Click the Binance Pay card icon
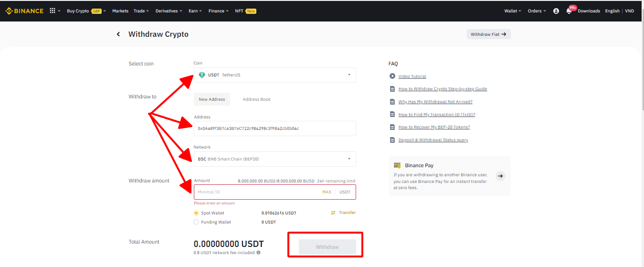This screenshot has height=267, width=644. 397,165
